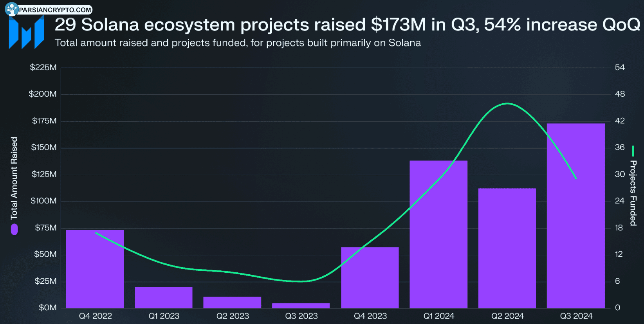Click the 0 value on right axis
The width and height of the screenshot is (644, 324).
(x=617, y=308)
